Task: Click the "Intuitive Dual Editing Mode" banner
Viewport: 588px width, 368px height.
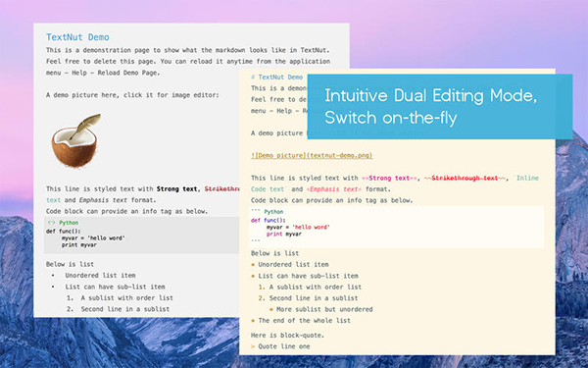Action: (440, 107)
